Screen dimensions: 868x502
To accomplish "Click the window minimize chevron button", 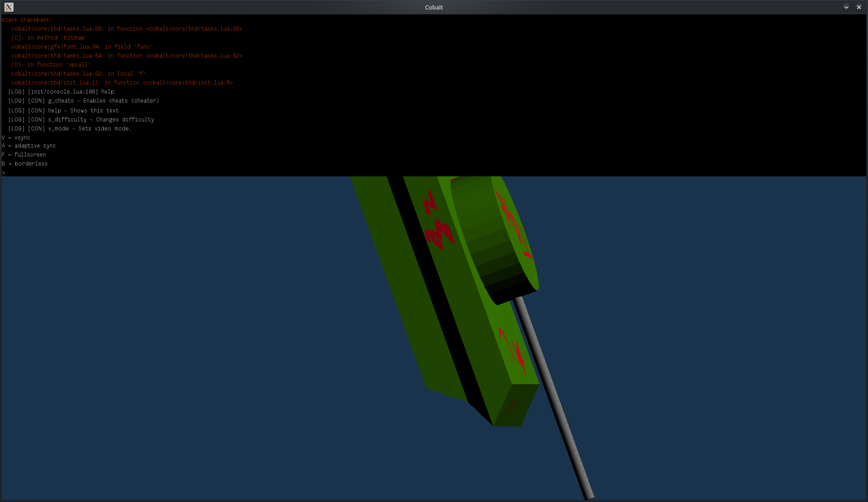I will (x=846, y=7).
